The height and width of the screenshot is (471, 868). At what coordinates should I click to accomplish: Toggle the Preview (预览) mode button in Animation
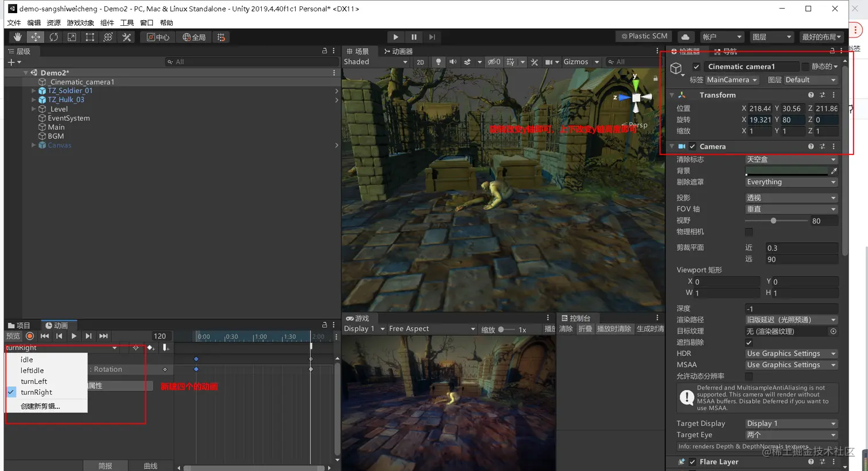point(13,336)
